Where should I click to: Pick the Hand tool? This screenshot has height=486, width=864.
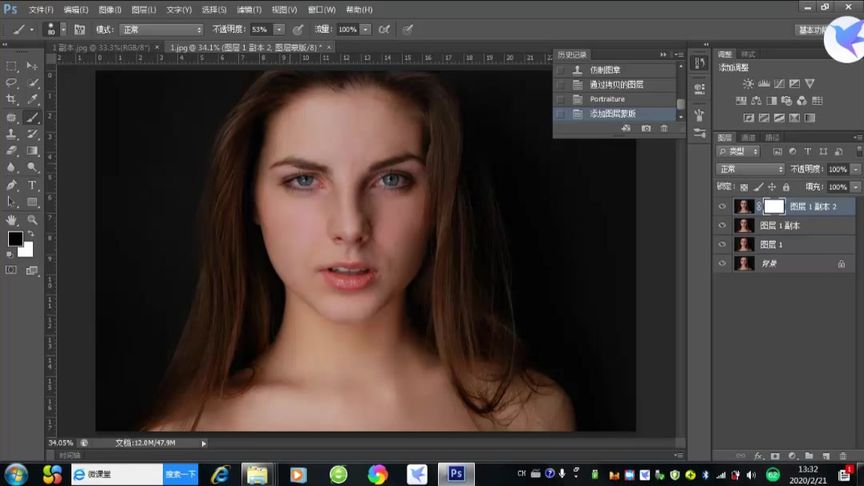click(12, 219)
